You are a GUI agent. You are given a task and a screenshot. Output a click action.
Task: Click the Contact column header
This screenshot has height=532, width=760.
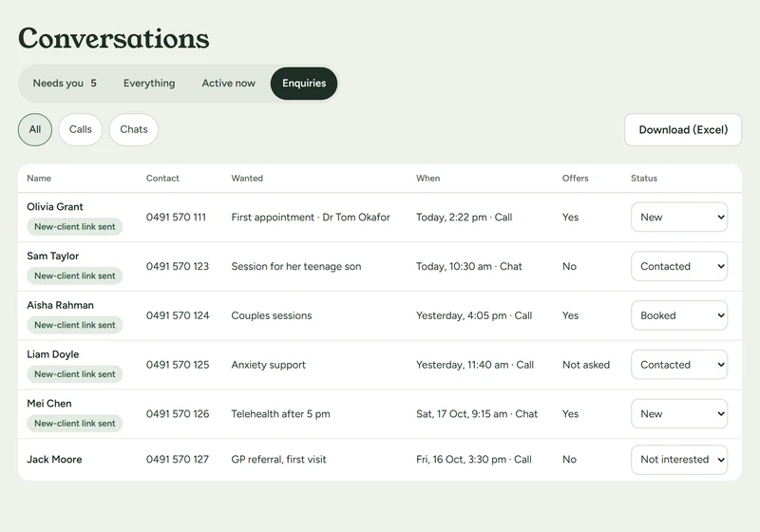click(x=162, y=179)
